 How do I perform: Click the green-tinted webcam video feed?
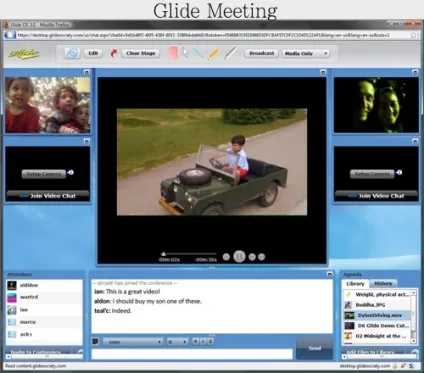pyautogui.click(x=376, y=105)
